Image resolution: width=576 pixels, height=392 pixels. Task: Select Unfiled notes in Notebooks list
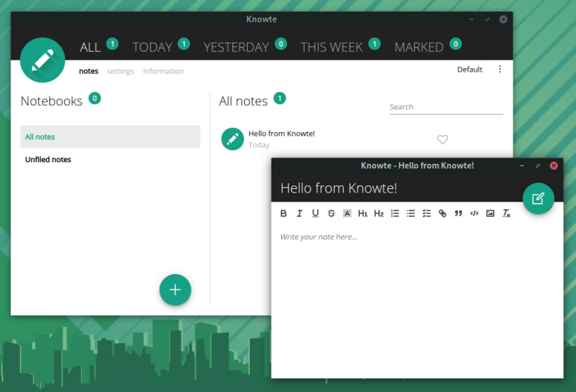tap(110, 159)
